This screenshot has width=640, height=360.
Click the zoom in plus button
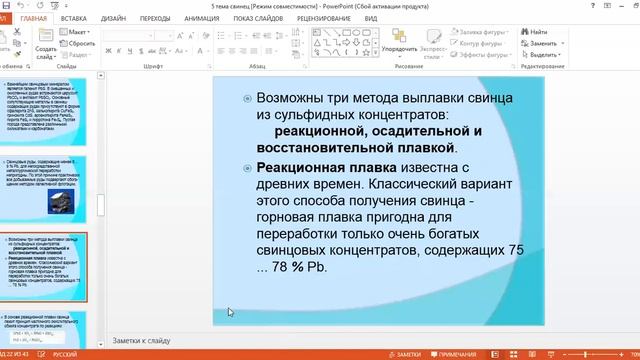point(621,354)
